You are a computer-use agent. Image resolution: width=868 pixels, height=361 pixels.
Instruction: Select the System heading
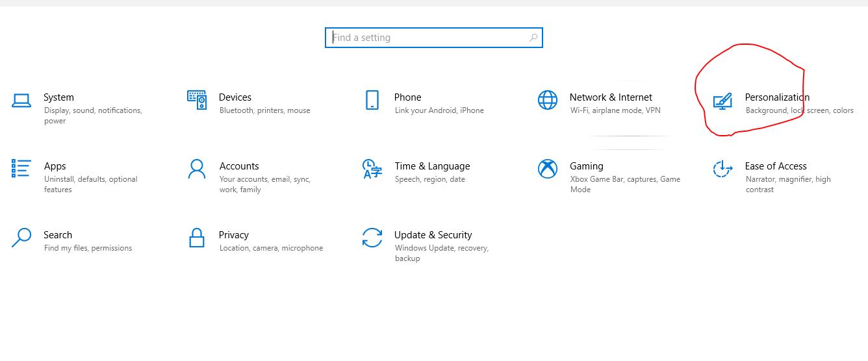tap(58, 97)
